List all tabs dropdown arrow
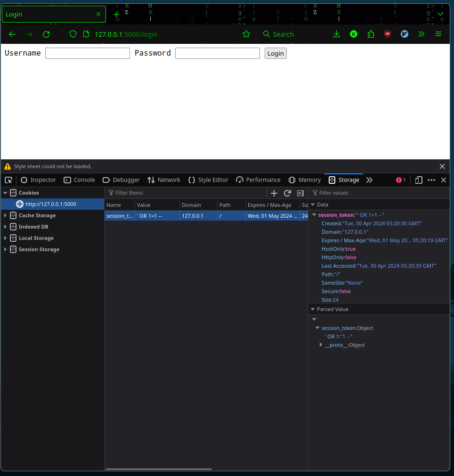The image size is (454, 476). (440, 14)
